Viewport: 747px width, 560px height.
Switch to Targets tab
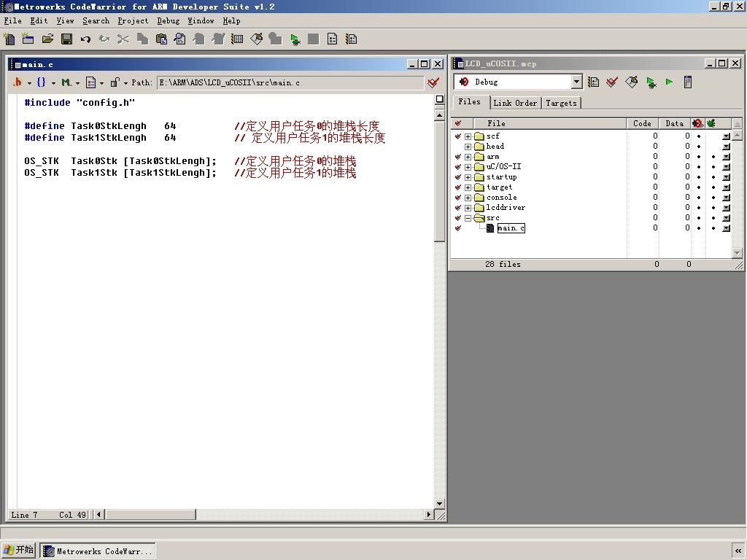pos(561,103)
